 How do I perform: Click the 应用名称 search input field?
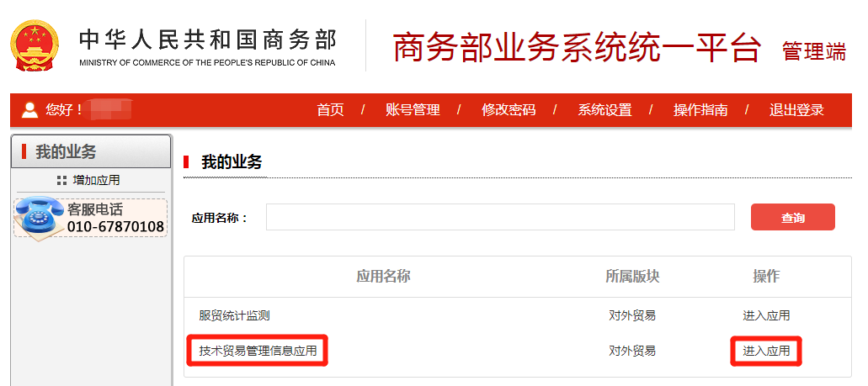pos(500,217)
